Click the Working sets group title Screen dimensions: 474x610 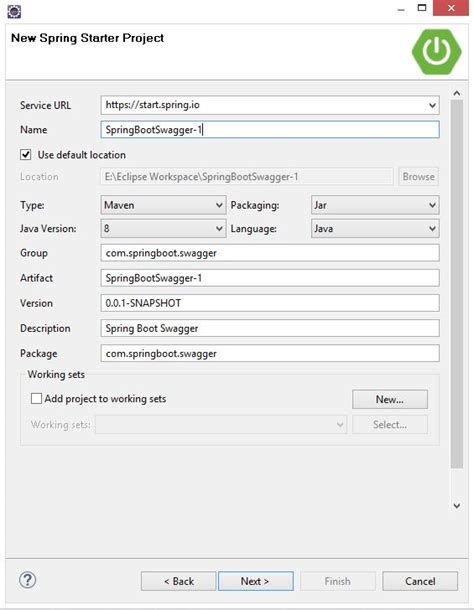(56, 374)
